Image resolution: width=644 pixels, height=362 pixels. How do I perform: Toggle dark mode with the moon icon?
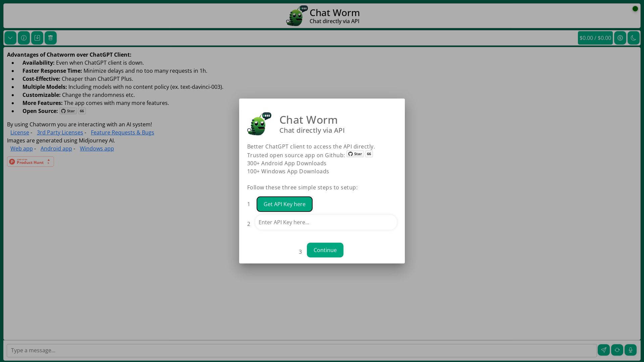tap(633, 38)
